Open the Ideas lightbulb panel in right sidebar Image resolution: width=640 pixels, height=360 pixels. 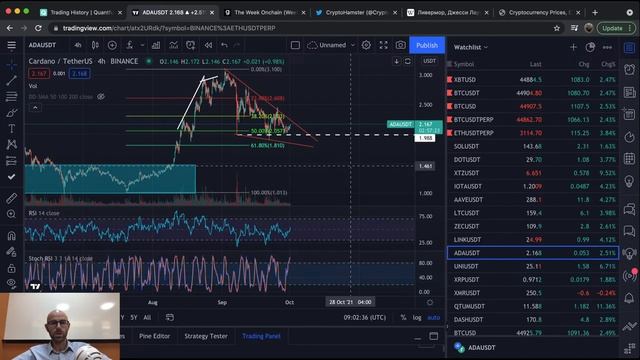click(629, 181)
